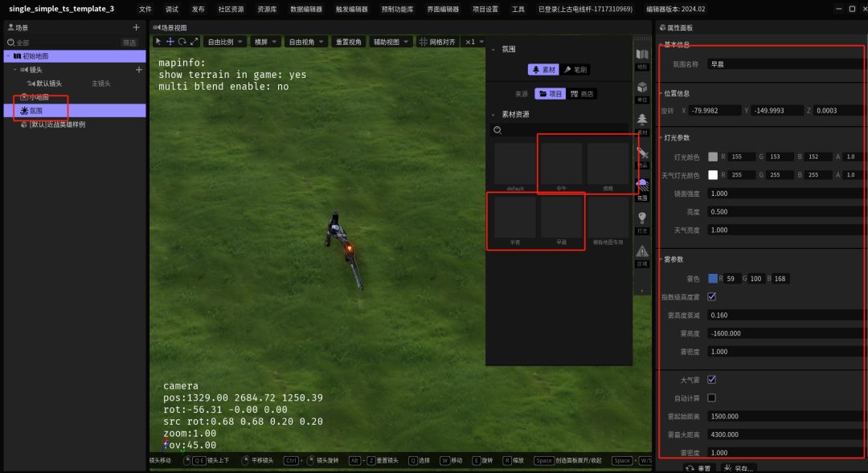Collapse the 素材资源 section
The width and height of the screenshot is (868, 473).
493,115
